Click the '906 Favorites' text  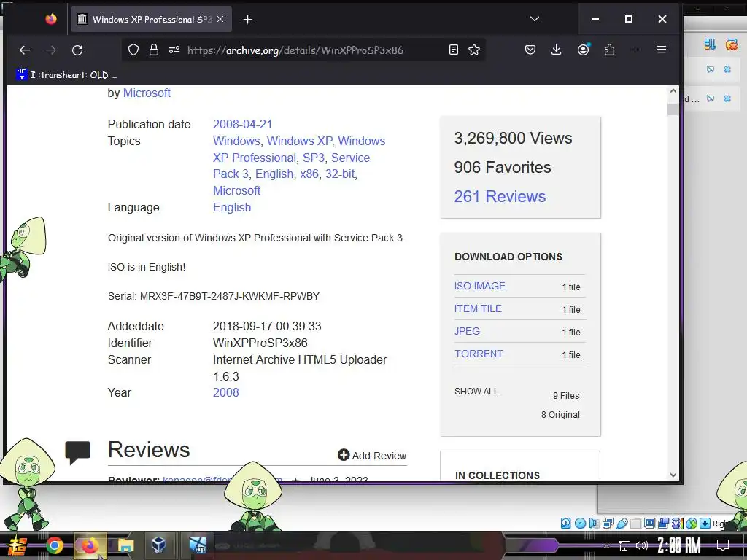(x=503, y=167)
